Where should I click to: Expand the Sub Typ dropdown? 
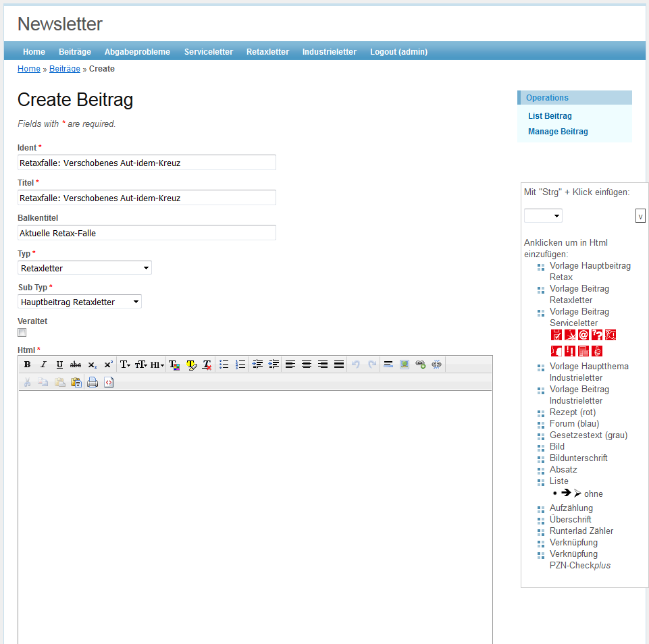80,302
